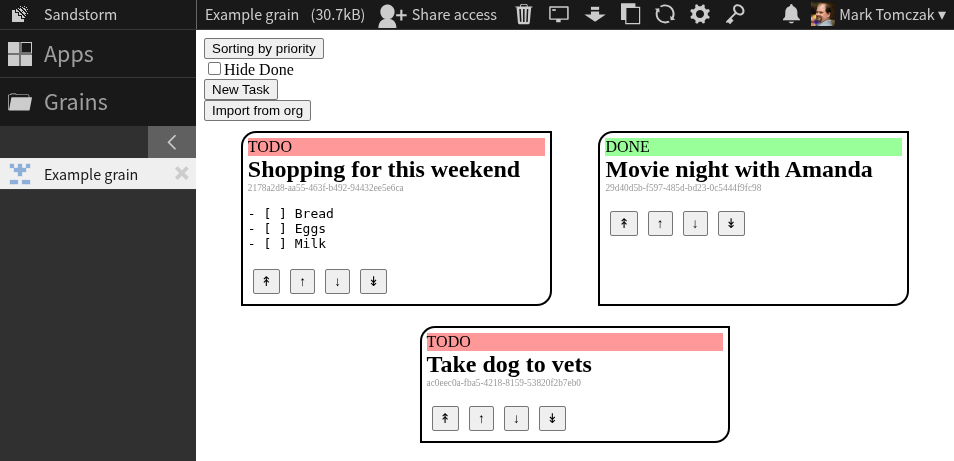The image size is (954, 461).
Task: Open grain settings gear icon
Action: coord(700,14)
